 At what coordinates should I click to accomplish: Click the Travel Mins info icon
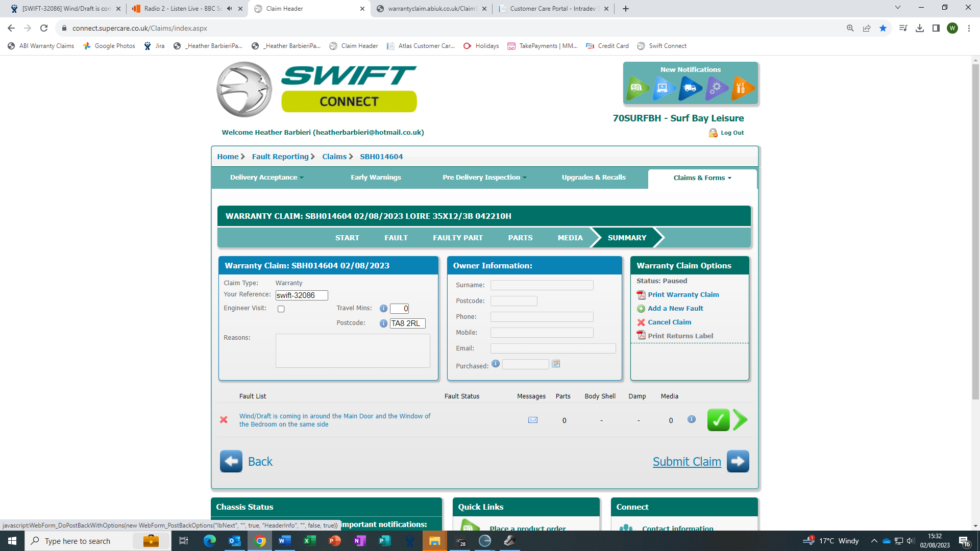coord(383,309)
